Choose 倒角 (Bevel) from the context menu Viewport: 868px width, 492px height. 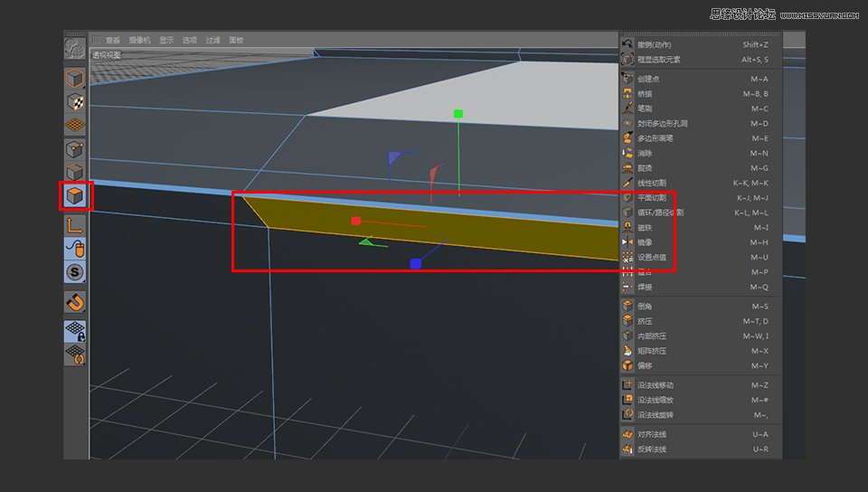tap(646, 307)
